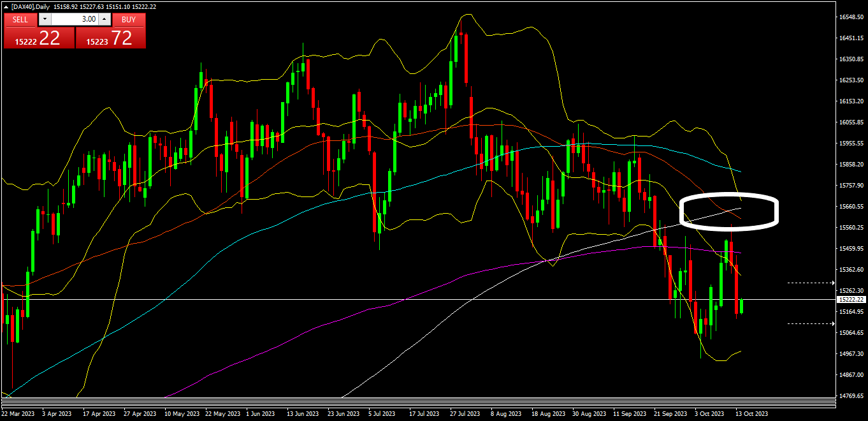This screenshot has height=421, width=868.
Task: Click the 13 Oct 2023 date label
Action: [x=752, y=414]
